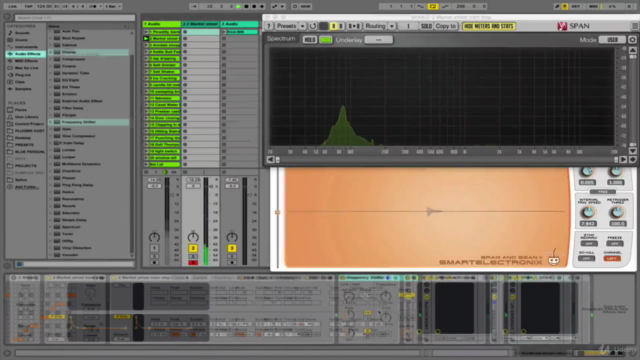Toggle the computer MIDI keyboard icon

pos(565,7)
